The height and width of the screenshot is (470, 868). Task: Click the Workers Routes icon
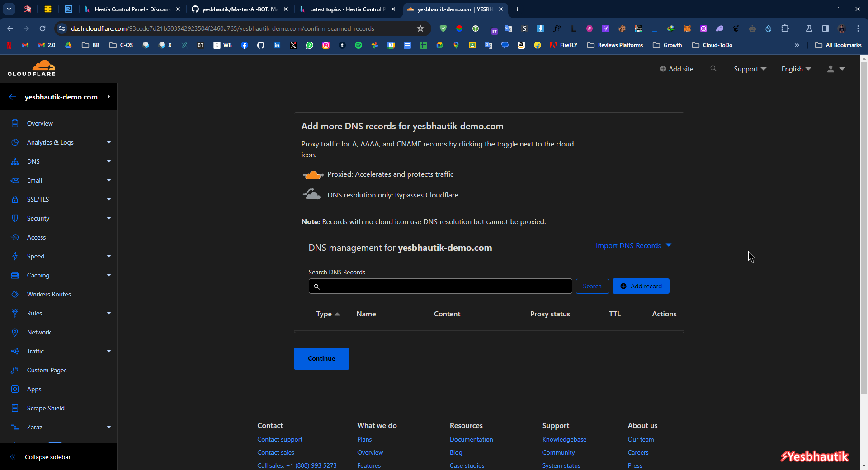[15, 294]
